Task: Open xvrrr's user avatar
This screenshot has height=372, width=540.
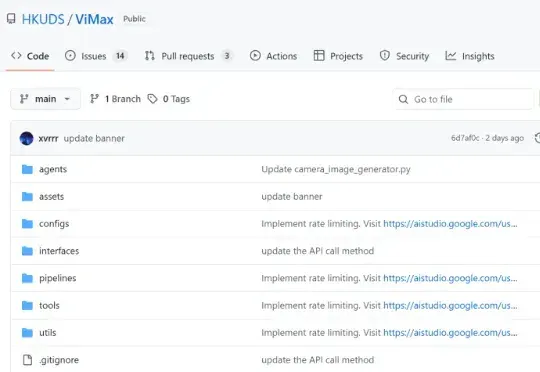Action: click(27, 138)
